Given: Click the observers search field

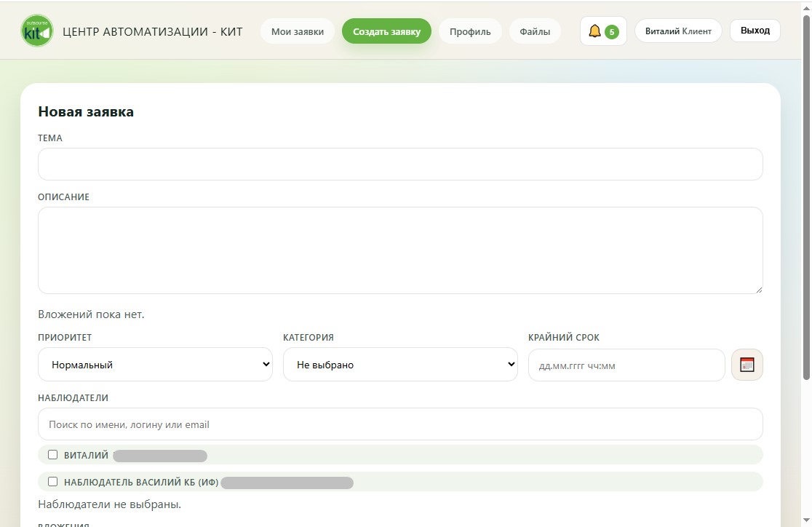Looking at the screenshot, I should point(400,424).
